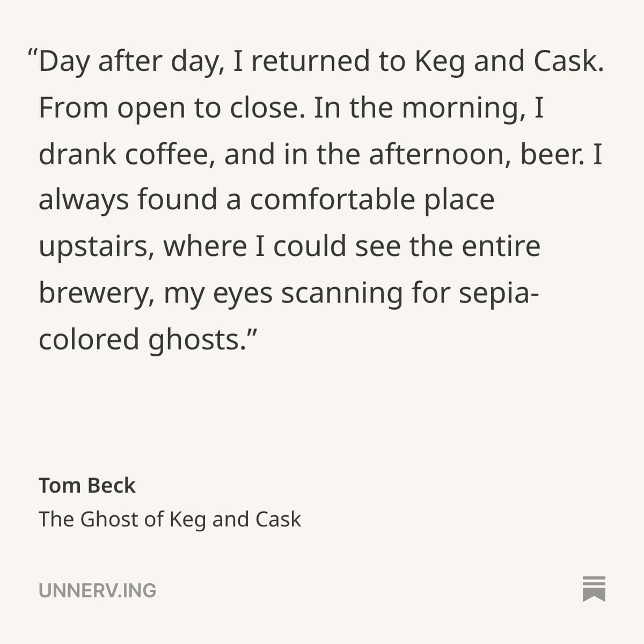Viewport: 644px width, 644px height.
Task: Select the author name Tom Beck
Action: click(87, 485)
